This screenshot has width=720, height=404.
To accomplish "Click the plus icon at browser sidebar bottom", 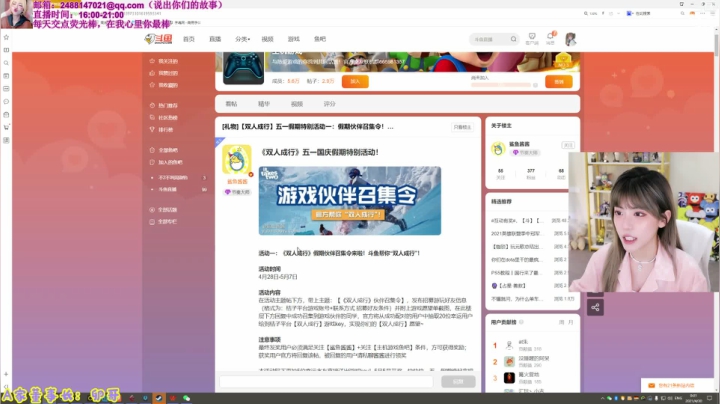I will (x=6, y=374).
